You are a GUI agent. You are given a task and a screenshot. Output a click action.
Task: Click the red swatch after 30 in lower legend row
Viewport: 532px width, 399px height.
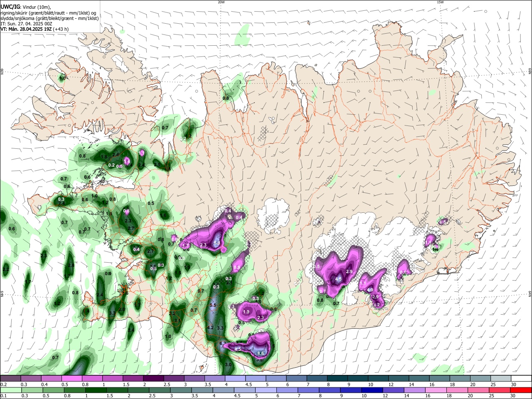521,390
